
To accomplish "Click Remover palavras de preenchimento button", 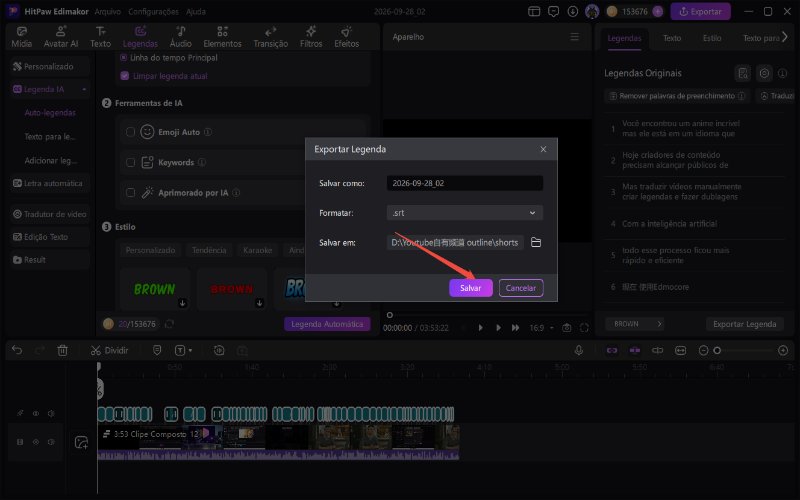I will 677,96.
